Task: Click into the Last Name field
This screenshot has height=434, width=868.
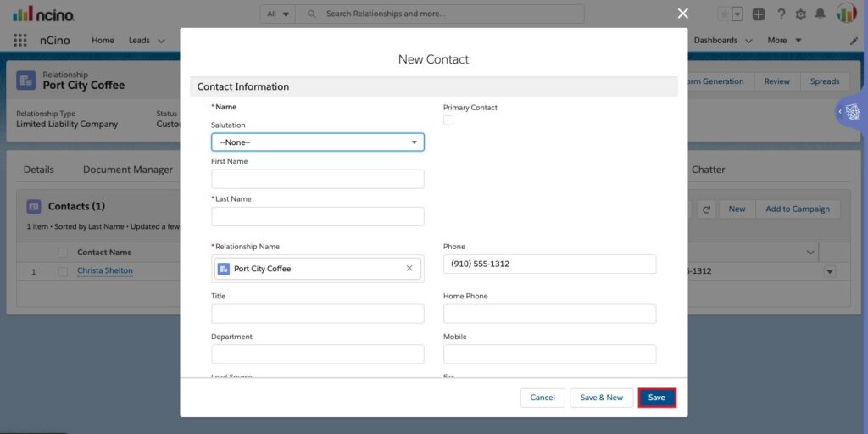Action: [318, 216]
